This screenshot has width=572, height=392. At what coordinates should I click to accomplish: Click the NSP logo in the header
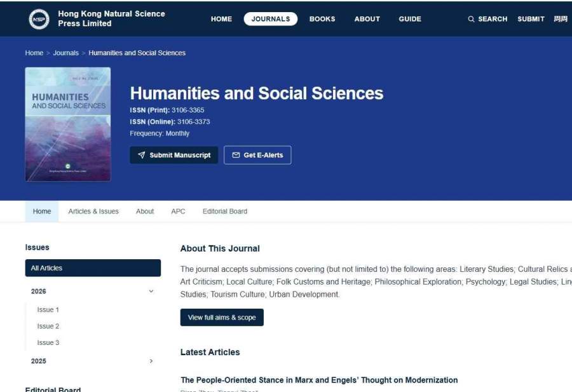pyautogui.click(x=39, y=19)
